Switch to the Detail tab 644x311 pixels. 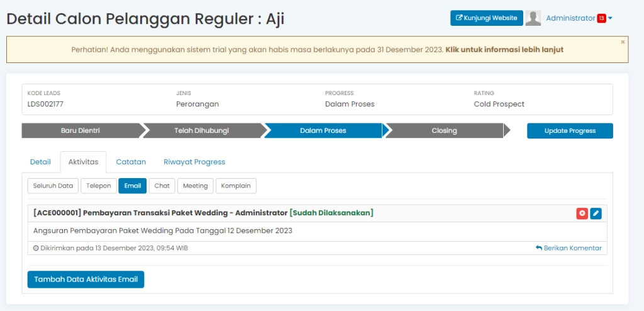(x=40, y=162)
